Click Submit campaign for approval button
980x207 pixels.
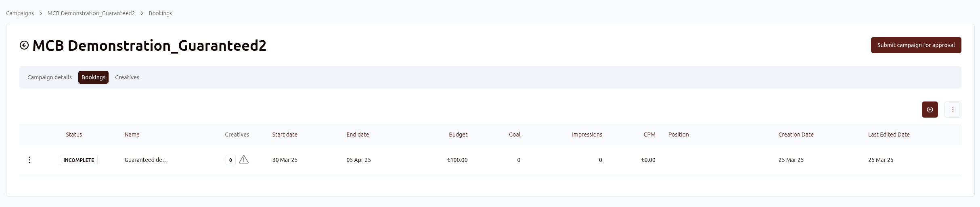click(x=916, y=45)
